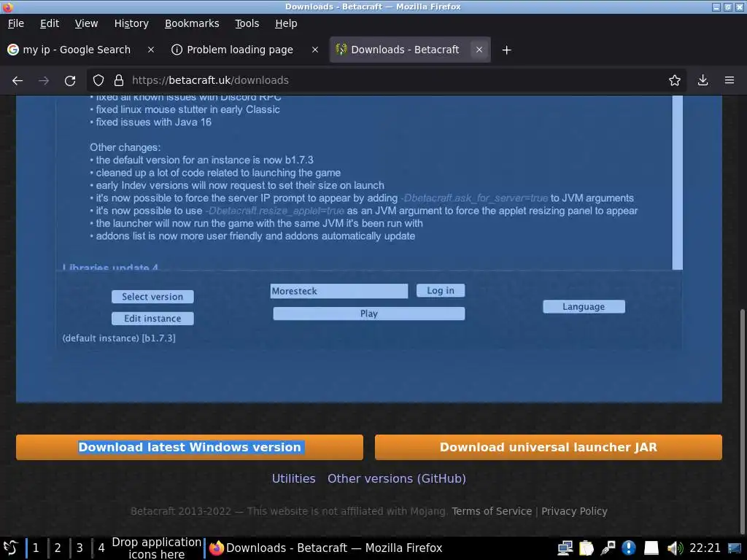Open the Firefox hamburger application menu
The height and width of the screenshot is (560, 747).
tap(729, 80)
